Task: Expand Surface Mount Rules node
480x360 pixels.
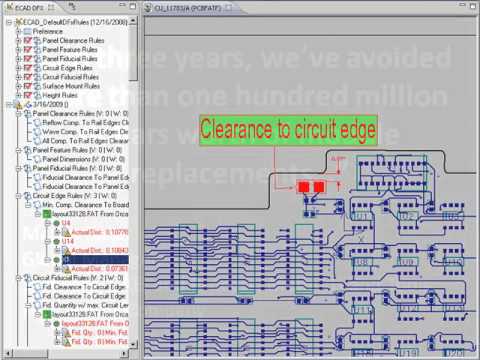Action: click(19, 86)
